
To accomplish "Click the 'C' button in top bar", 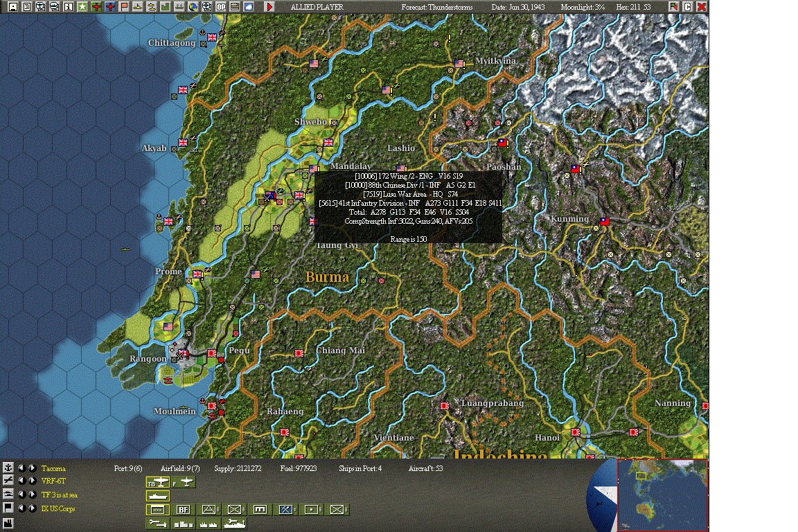I will coord(688,7).
